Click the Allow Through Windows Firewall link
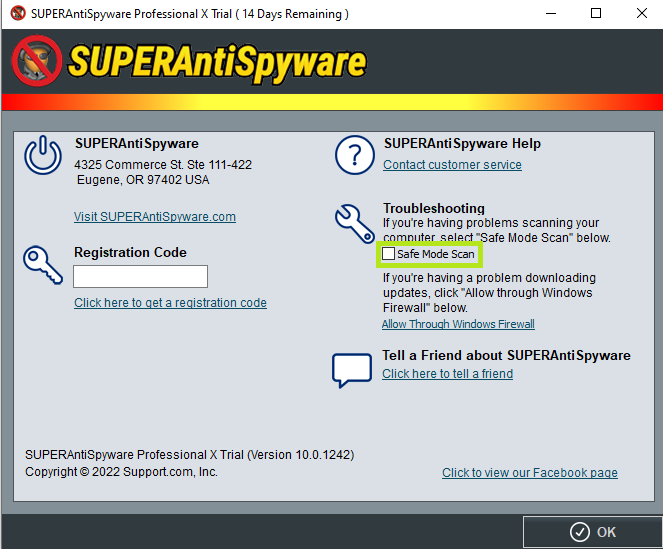663x549 pixels. (x=458, y=324)
